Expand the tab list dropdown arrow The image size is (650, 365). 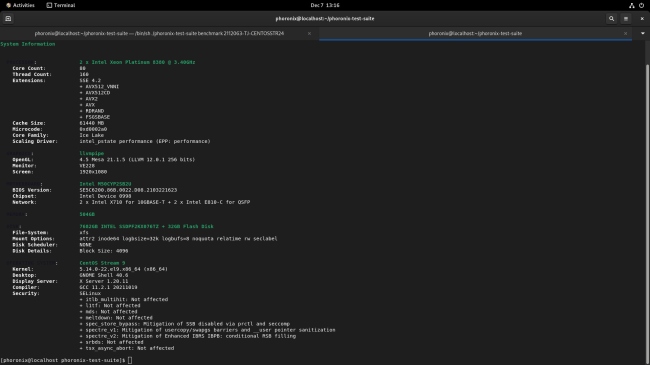(643, 33)
